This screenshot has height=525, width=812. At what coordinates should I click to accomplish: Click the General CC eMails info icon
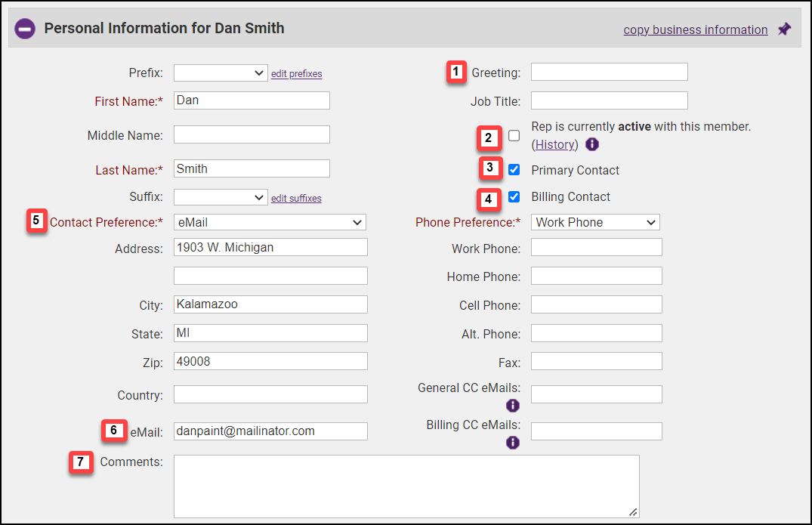513,406
